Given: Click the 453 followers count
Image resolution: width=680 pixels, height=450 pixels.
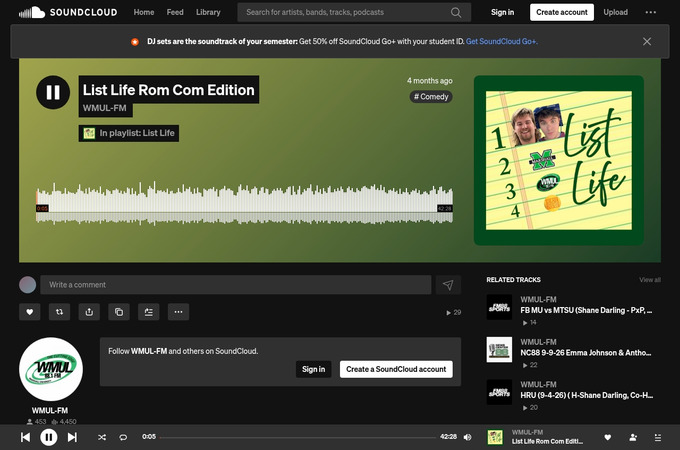Looking at the screenshot, I should point(36,421).
